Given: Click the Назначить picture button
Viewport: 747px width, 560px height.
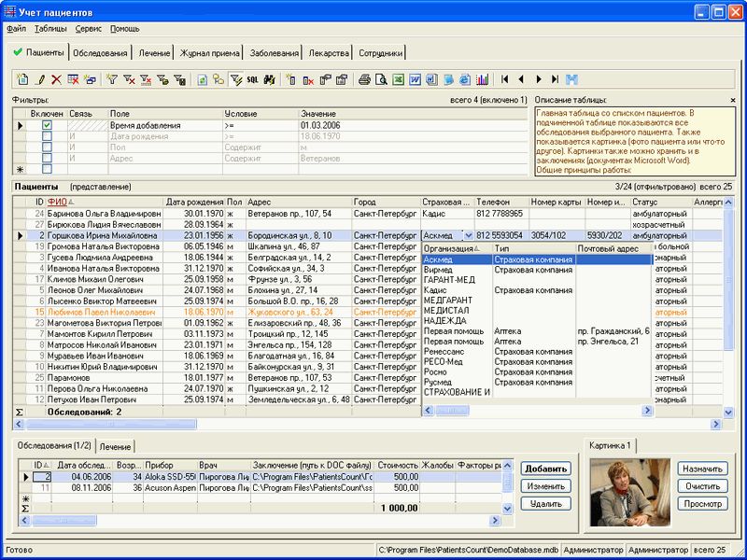Looking at the screenshot, I should 703,469.
